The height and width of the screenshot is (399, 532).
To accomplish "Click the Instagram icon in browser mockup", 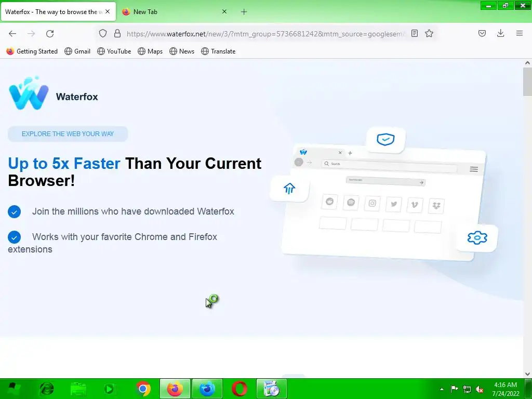I will [372, 203].
